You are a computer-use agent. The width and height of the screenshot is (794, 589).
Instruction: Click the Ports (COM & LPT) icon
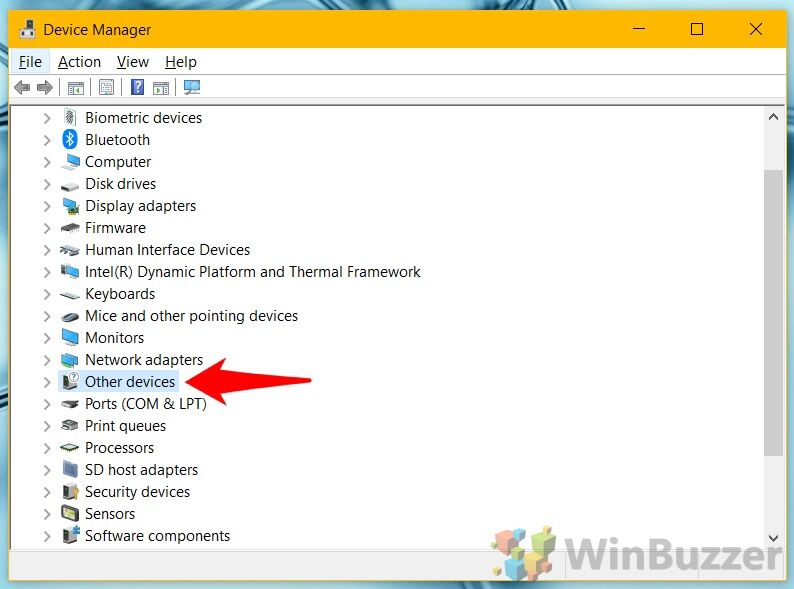click(70, 404)
